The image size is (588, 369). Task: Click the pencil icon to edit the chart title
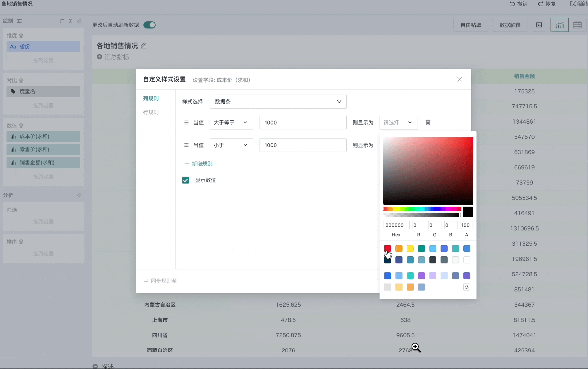point(143,46)
